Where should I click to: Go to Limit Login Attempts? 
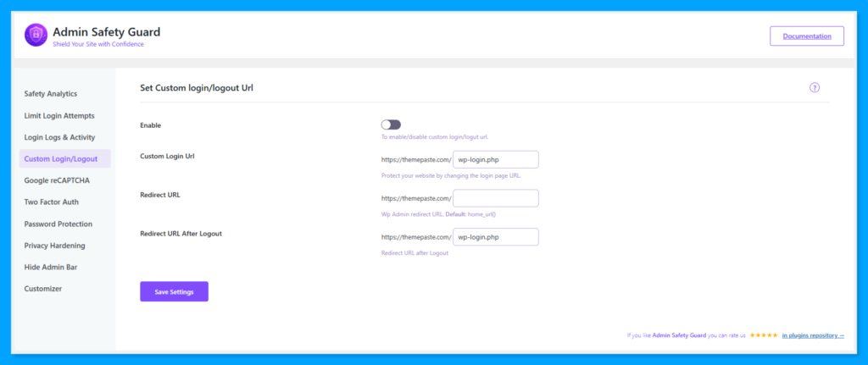click(59, 115)
